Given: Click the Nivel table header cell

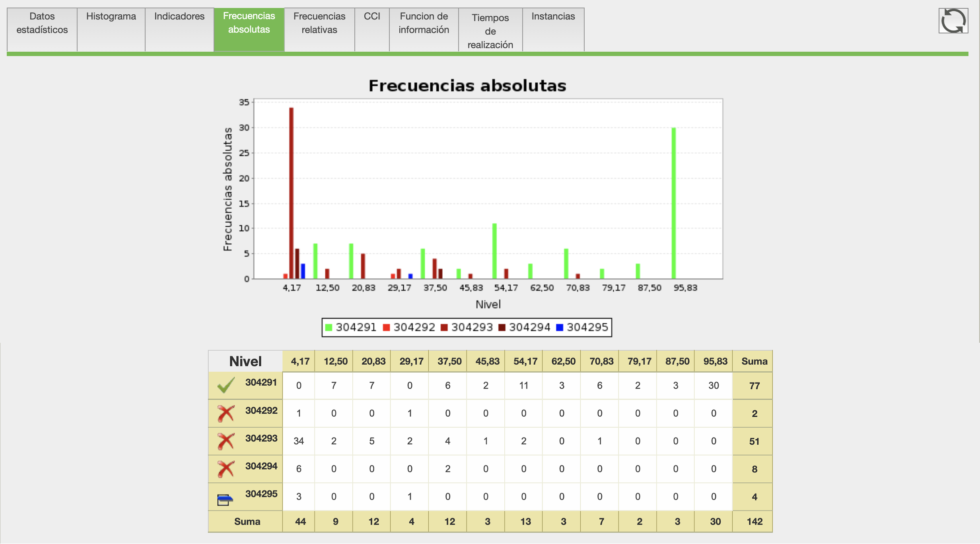Looking at the screenshot, I should pyautogui.click(x=245, y=361).
